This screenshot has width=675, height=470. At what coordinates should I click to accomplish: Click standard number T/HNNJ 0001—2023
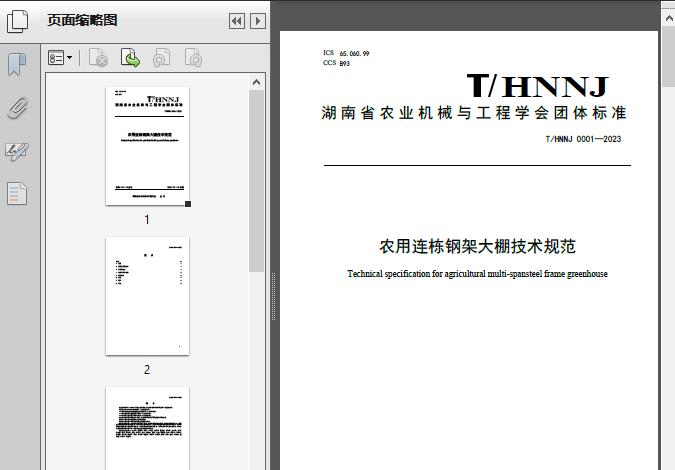click(583, 139)
